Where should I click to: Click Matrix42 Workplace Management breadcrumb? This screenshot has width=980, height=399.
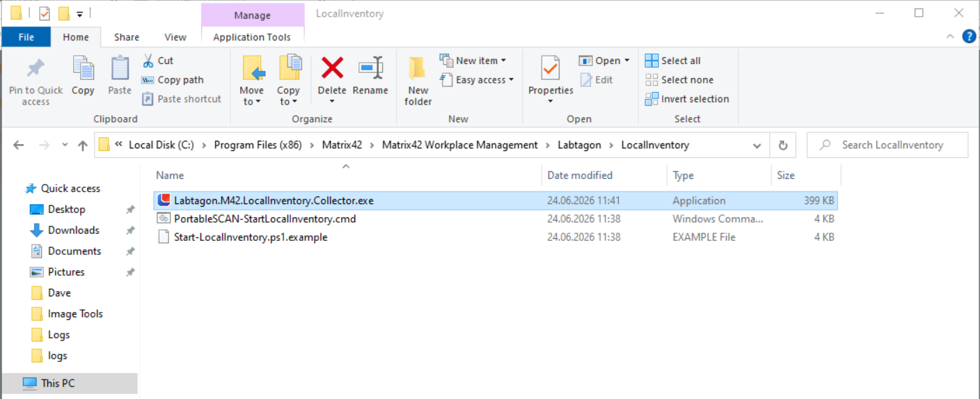coord(460,145)
